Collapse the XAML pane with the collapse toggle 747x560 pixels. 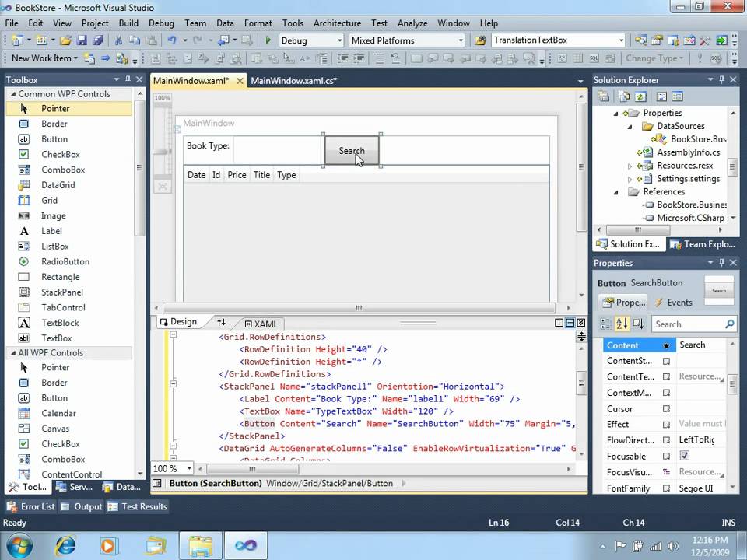(580, 323)
